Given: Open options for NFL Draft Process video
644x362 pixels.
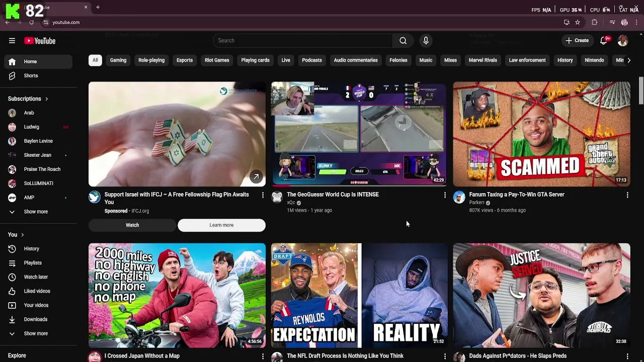Looking at the screenshot, I should pos(445,356).
